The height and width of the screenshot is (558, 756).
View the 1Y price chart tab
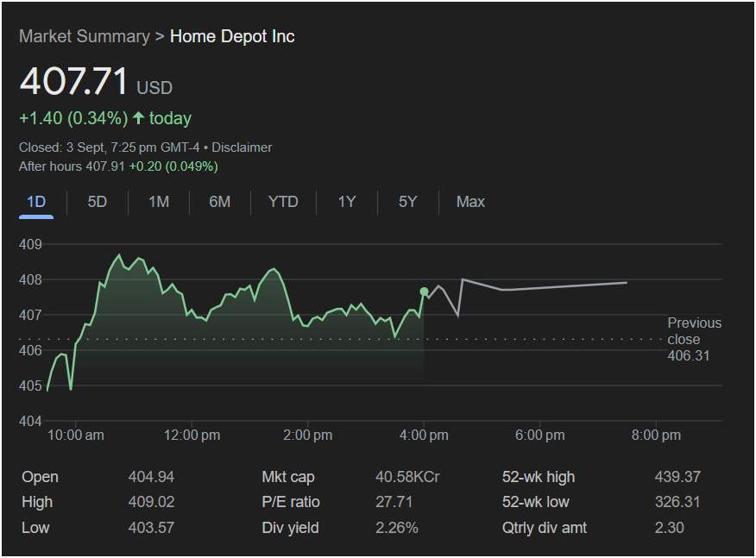pos(347,202)
